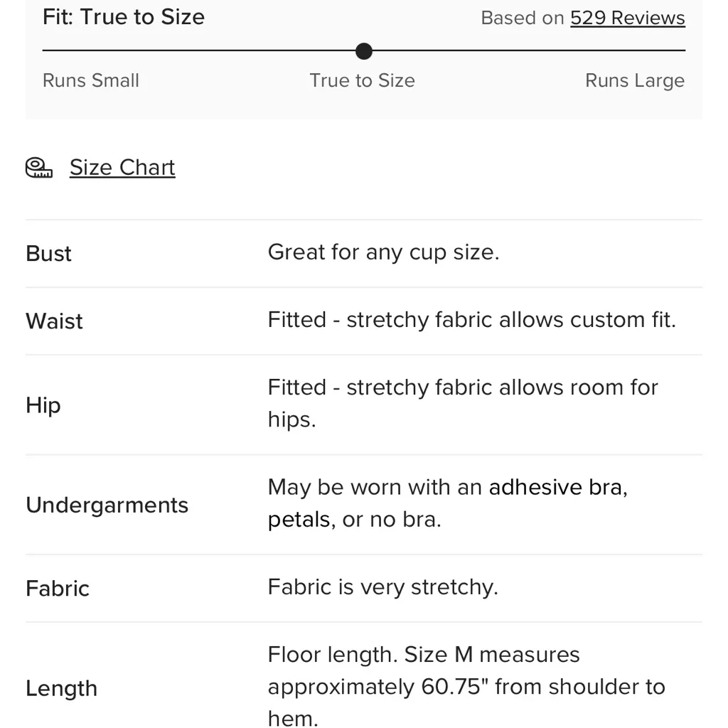Screen dimensions: 728x728
Task: Select the Undergarments row label
Action: pyautogui.click(x=107, y=505)
